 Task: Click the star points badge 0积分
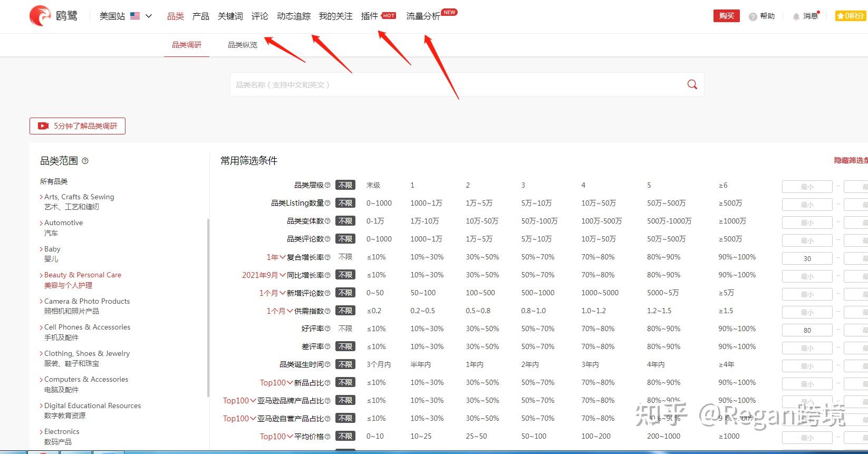coord(850,16)
